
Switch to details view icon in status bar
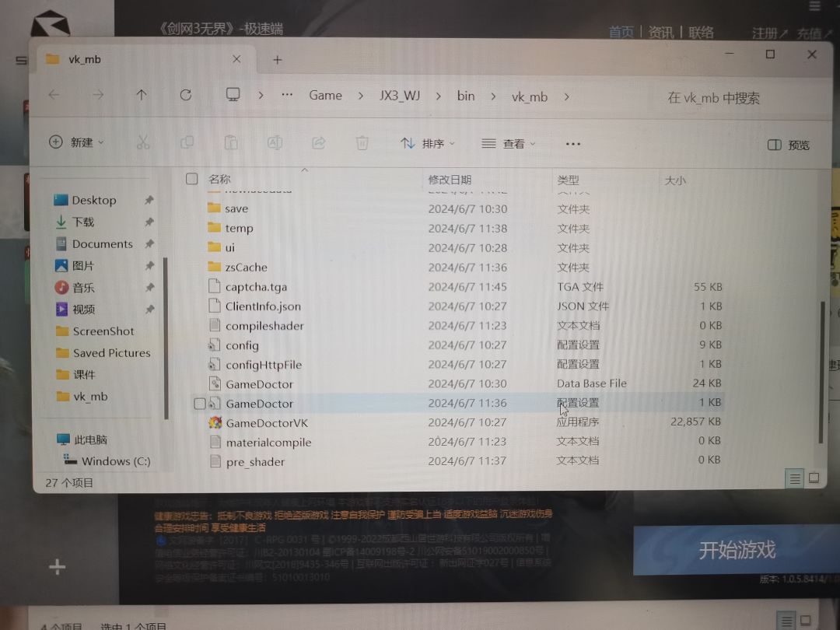(x=795, y=478)
